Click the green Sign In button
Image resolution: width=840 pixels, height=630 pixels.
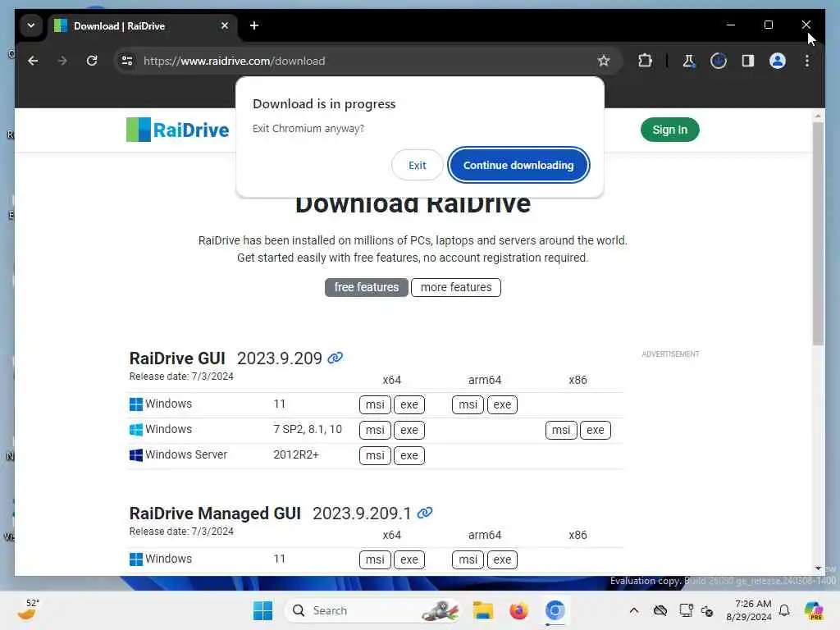coord(669,130)
